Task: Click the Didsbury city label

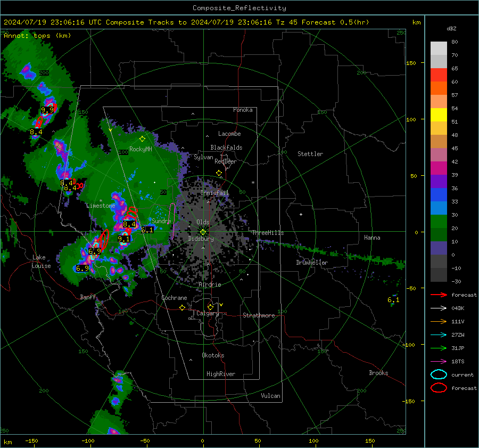Action: point(201,239)
